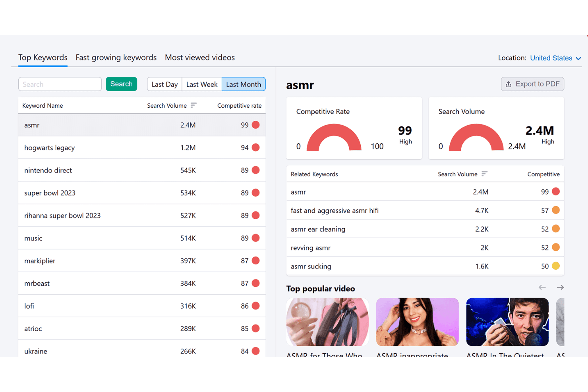The width and height of the screenshot is (588, 392).
Task: Click the Search Volume gauge arc
Action: pos(476,137)
